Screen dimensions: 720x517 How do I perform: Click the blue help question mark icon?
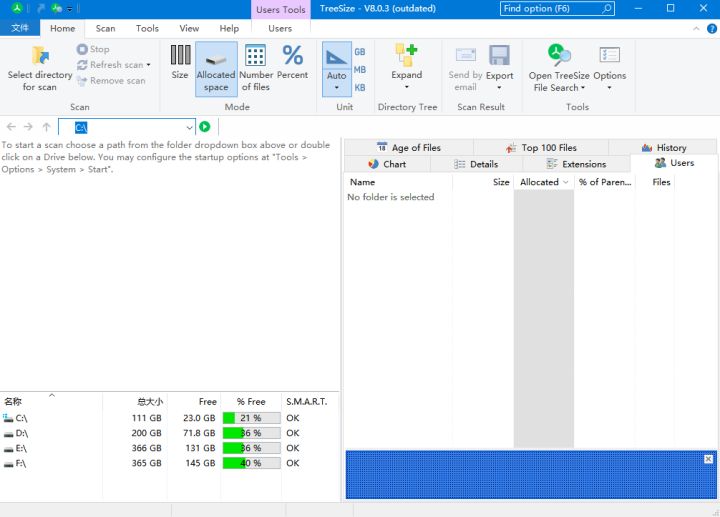(712, 28)
